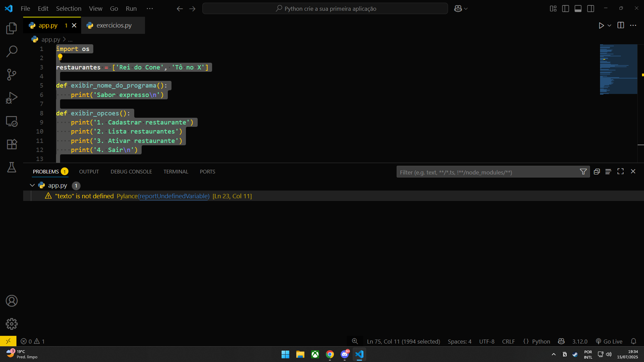Change encoding via UTF-8 status item
Image resolution: width=644 pixels, height=362 pixels.
tap(487, 341)
